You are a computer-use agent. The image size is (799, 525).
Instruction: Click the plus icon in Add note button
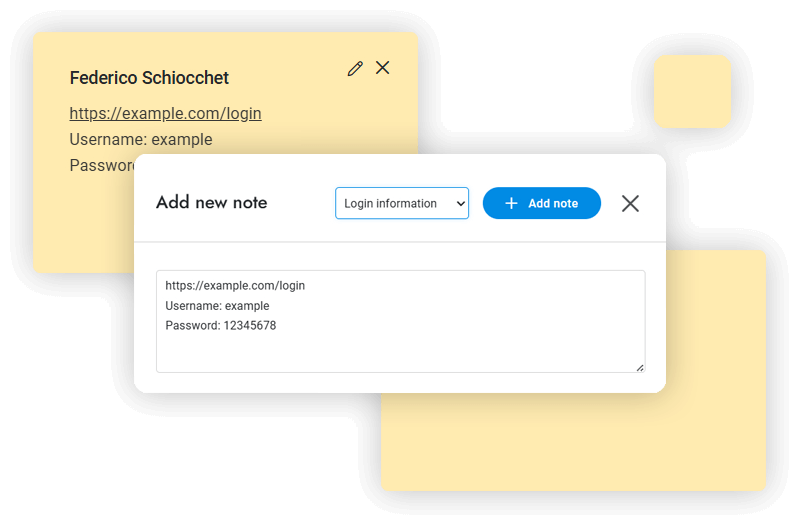click(511, 204)
